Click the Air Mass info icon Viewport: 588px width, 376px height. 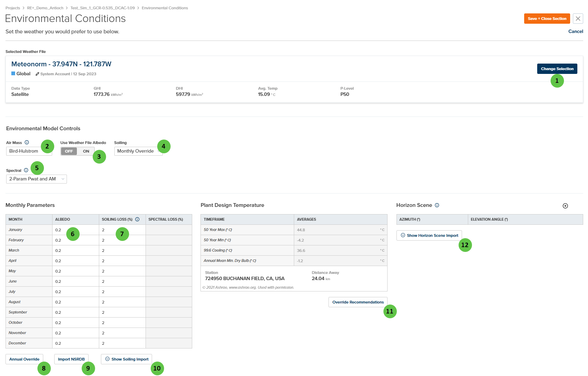[x=27, y=142]
